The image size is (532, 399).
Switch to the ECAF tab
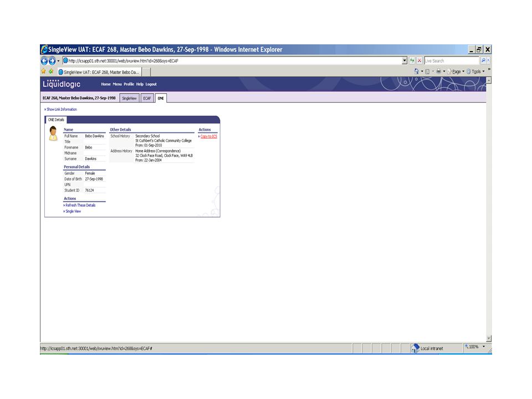[x=147, y=98]
